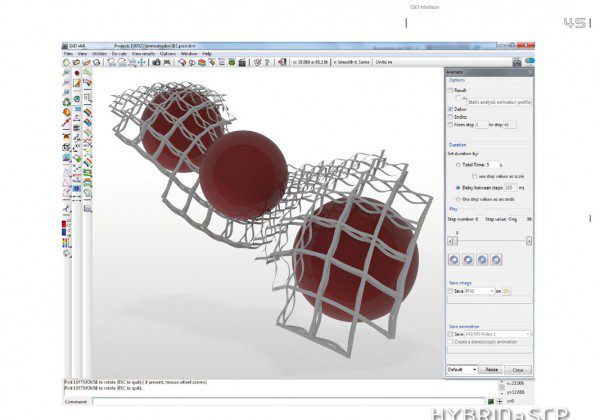Click the new file toolbar icon
Viewport: 600px width, 420px height.
(67, 62)
